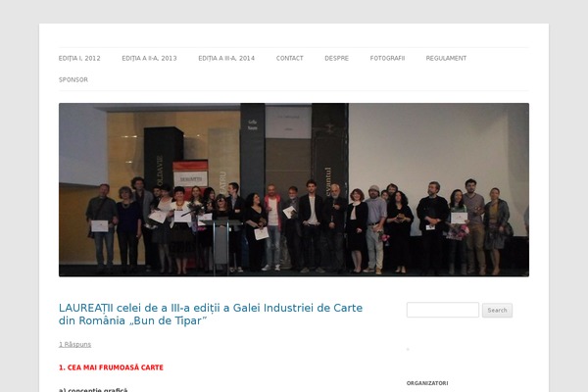588x392 pixels.
Task: Navigate to the DESPRE page
Action: [337, 58]
